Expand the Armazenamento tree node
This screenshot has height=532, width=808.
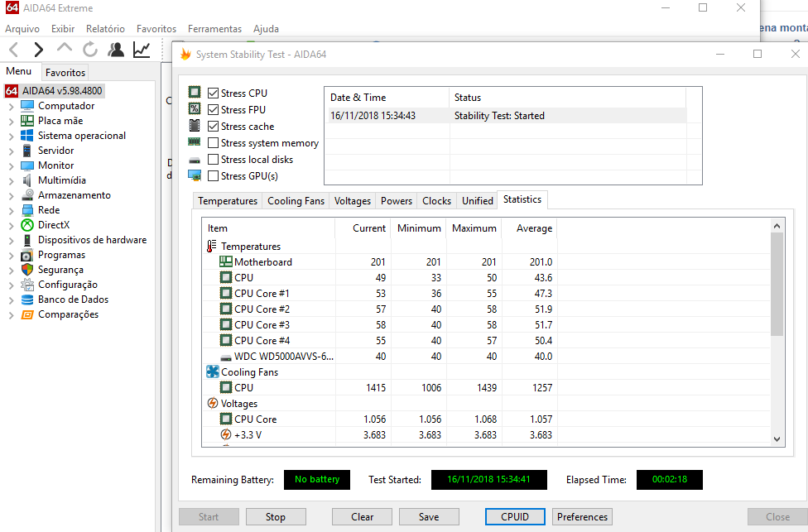12,196
